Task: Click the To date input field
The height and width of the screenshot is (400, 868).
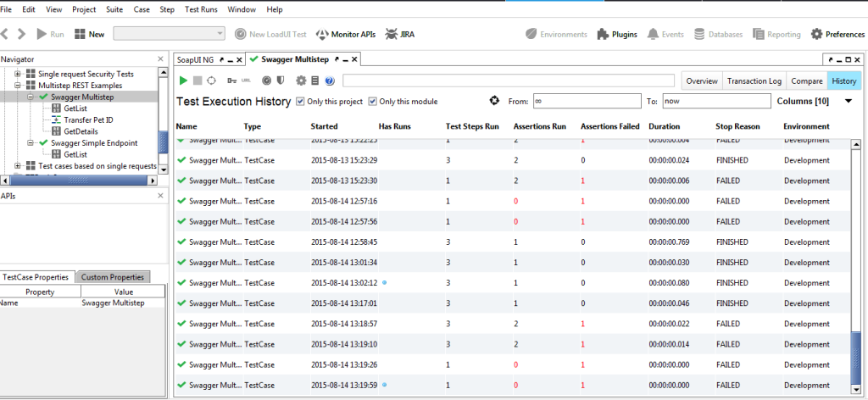Action: tap(716, 101)
